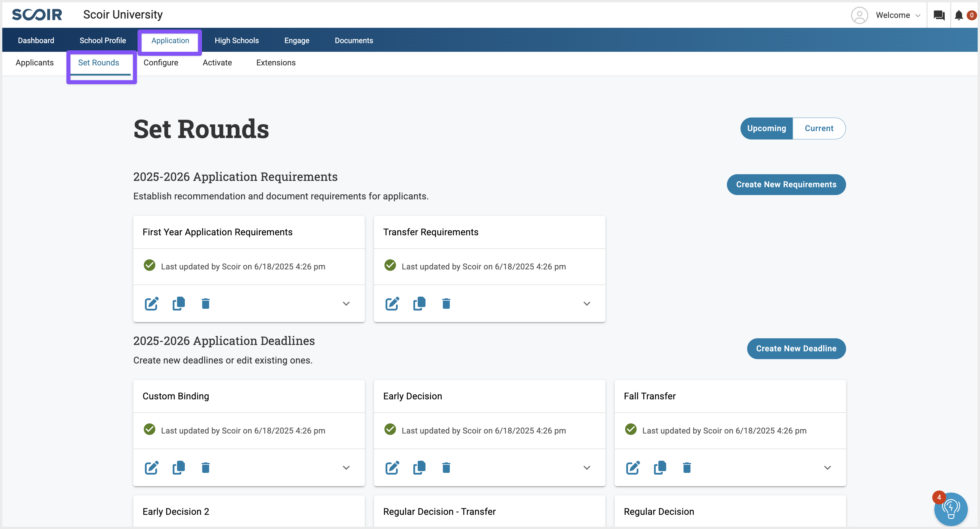Go to Applicants sub-tab
Screen dimensions: 980x529
35,63
